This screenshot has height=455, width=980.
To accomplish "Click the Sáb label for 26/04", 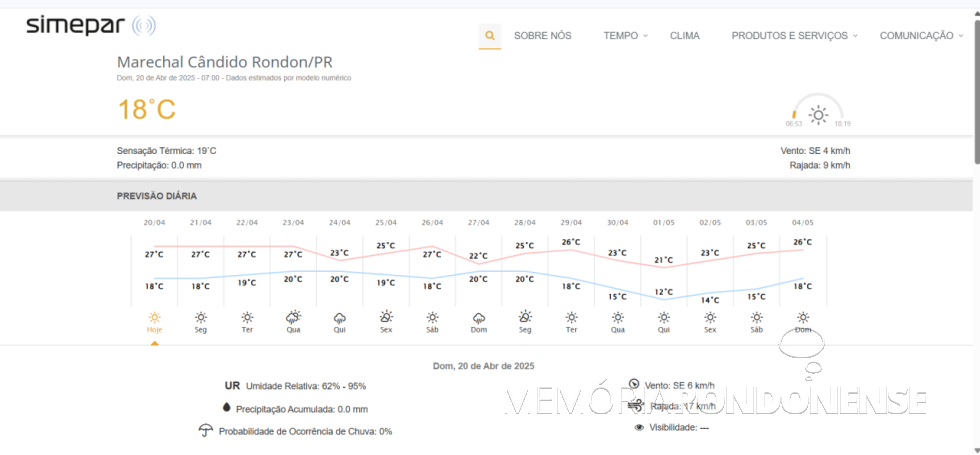I will click(x=432, y=330).
